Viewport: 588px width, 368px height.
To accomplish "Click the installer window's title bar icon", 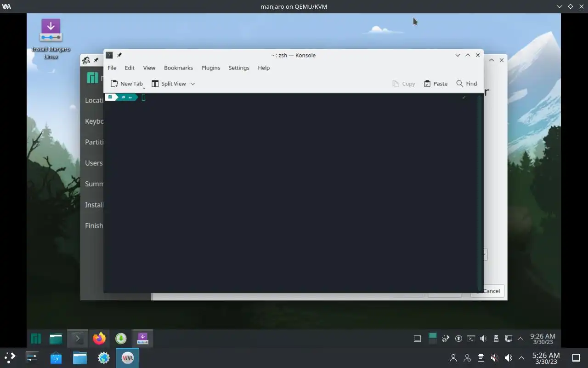I will coord(86,60).
